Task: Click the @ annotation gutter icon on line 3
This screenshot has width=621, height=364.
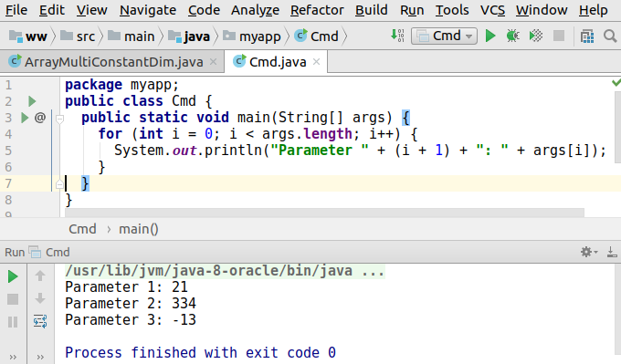Action: (40, 118)
